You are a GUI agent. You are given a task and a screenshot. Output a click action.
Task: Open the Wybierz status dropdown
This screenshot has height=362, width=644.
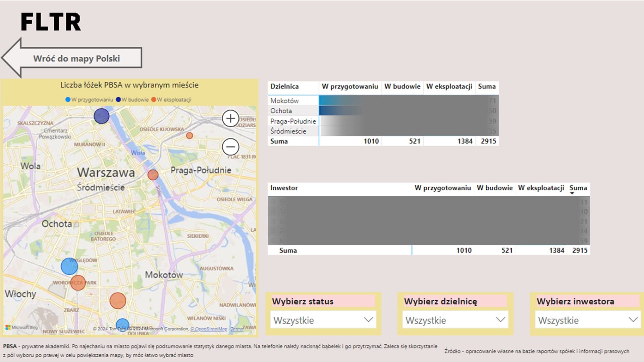(x=323, y=320)
